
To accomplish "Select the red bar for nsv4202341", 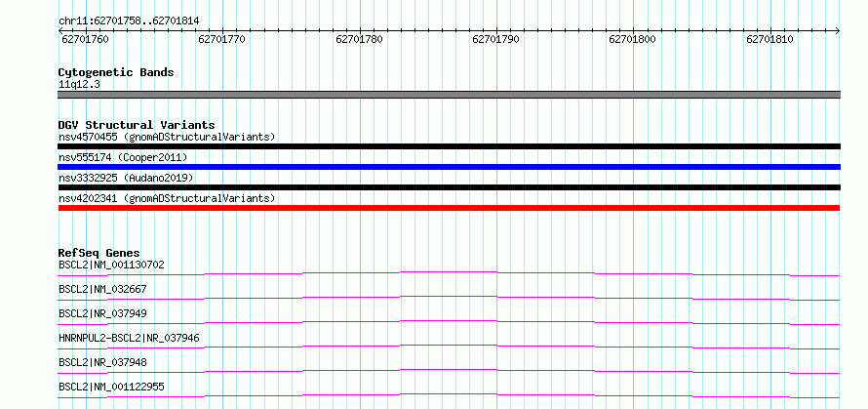I will point(449,208).
